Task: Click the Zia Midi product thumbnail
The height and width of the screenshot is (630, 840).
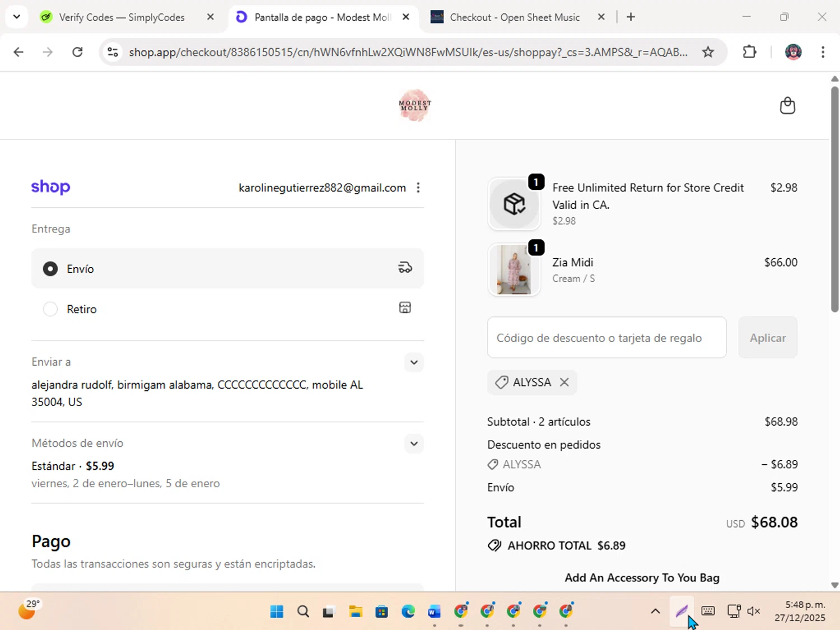Action: coord(514,269)
